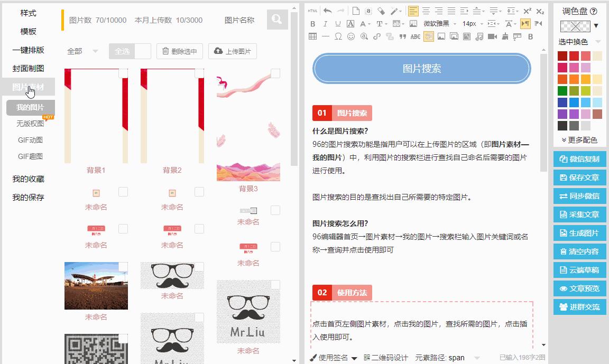
Task: Select the eraser (clear formatting) tool
Action: tap(380, 10)
